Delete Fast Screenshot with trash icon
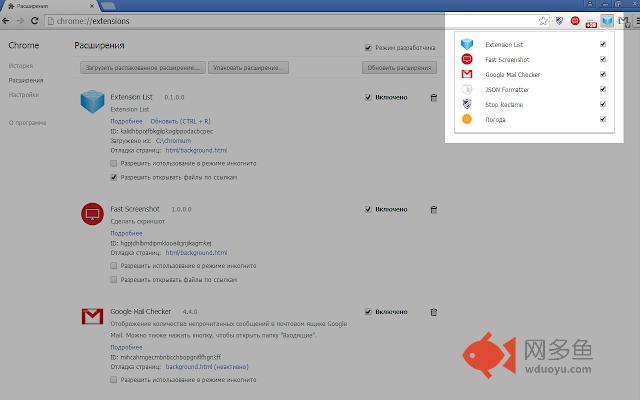 434,209
